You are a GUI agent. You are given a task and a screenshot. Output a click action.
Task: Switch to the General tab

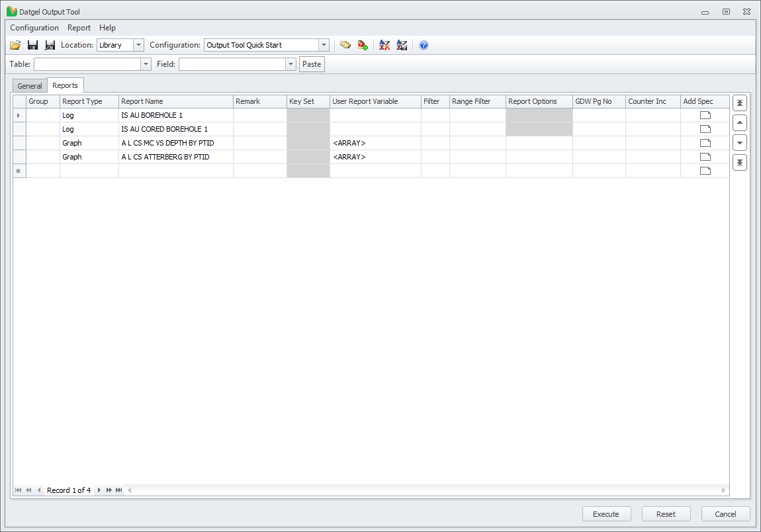point(30,86)
